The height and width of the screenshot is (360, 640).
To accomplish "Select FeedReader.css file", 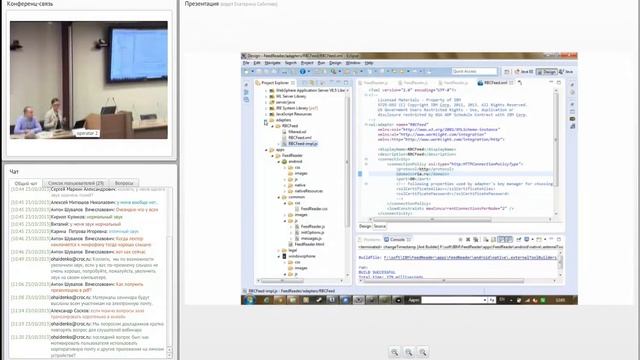I will coord(313,209).
